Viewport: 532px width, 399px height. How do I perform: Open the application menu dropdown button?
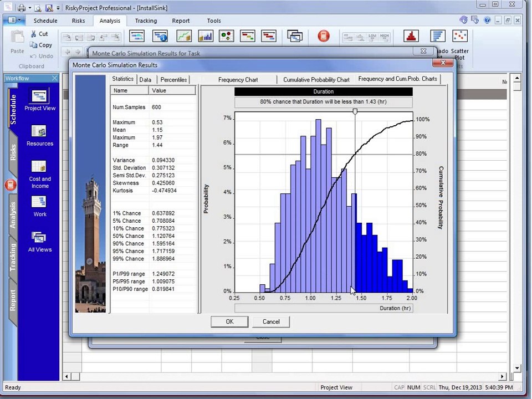(x=14, y=20)
